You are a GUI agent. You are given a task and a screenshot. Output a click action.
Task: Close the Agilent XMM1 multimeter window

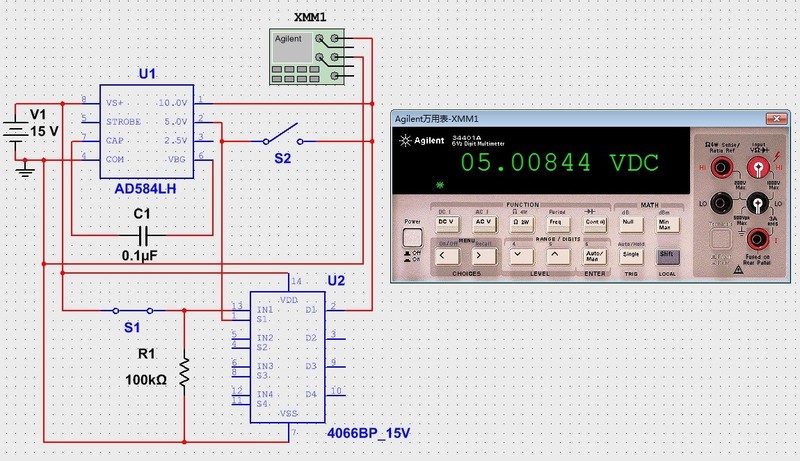click(776, 119)
